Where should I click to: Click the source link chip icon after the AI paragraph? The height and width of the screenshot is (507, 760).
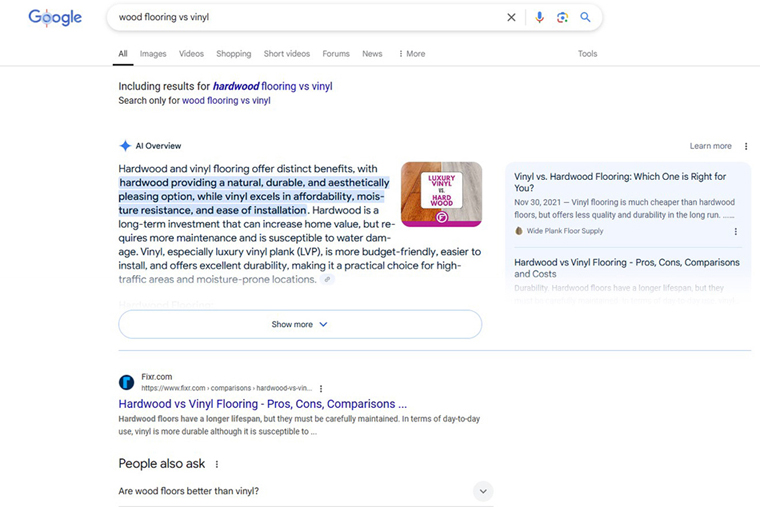click(x=328, y=279)
